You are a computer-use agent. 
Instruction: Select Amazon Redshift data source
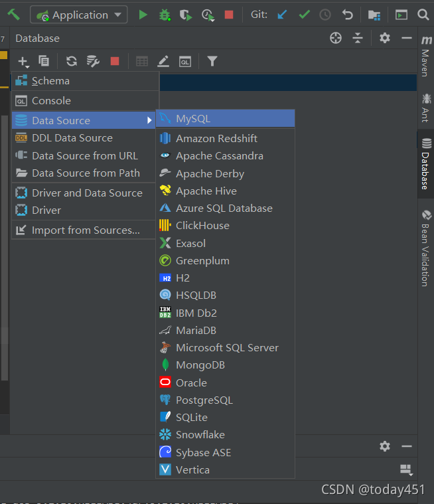click(x=225, y=139)
